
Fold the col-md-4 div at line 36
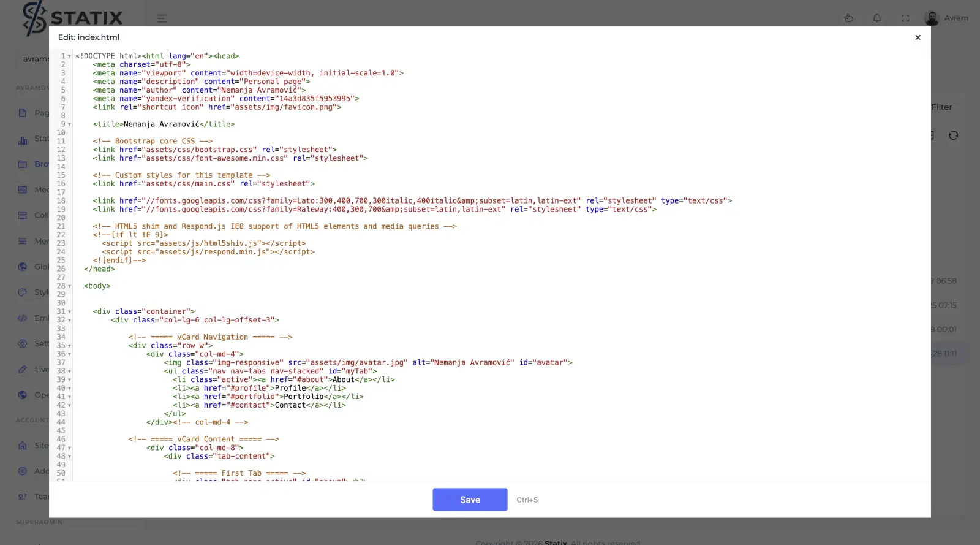coord(69,354)
